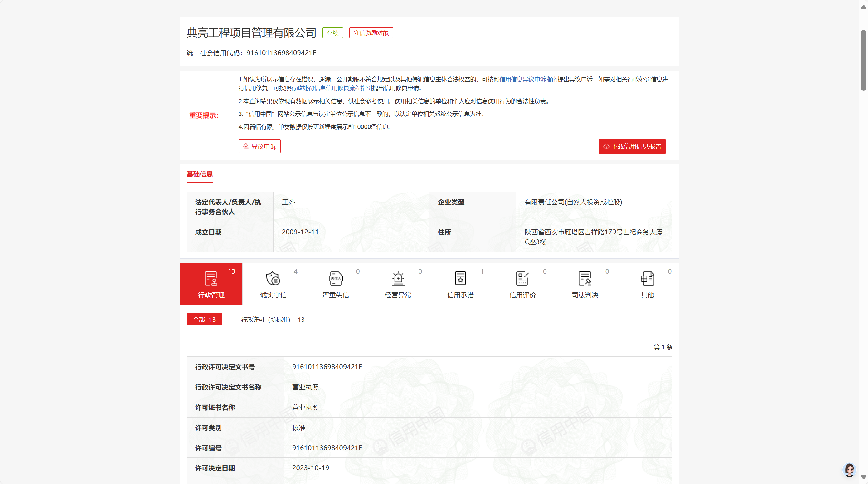Click the 信用评价 checklist pencil icon

pos(523,278)
